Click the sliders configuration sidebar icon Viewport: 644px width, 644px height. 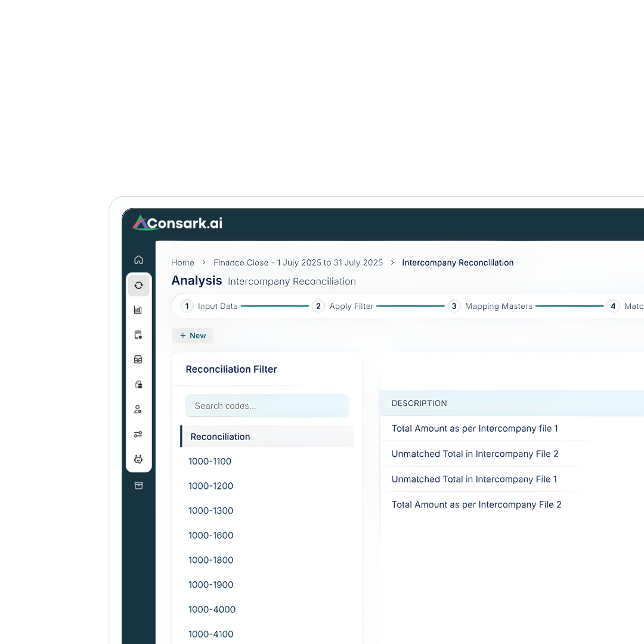pyautogui.click(x=138, y=435)
